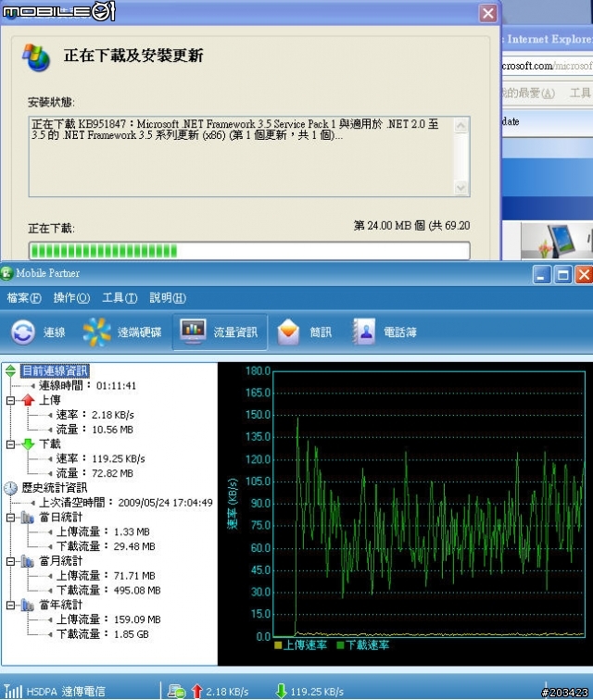
Task: Click the red 上傳 arrow in tree
Action: coord(28,400)
